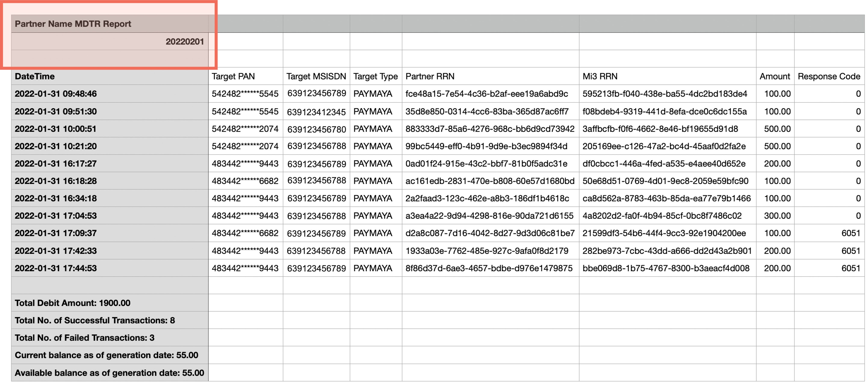Select Total No. of Failed Transactions cell
The width and height of the screenshot is (868, 385).
pyautogui.click(x=84, y=338)
